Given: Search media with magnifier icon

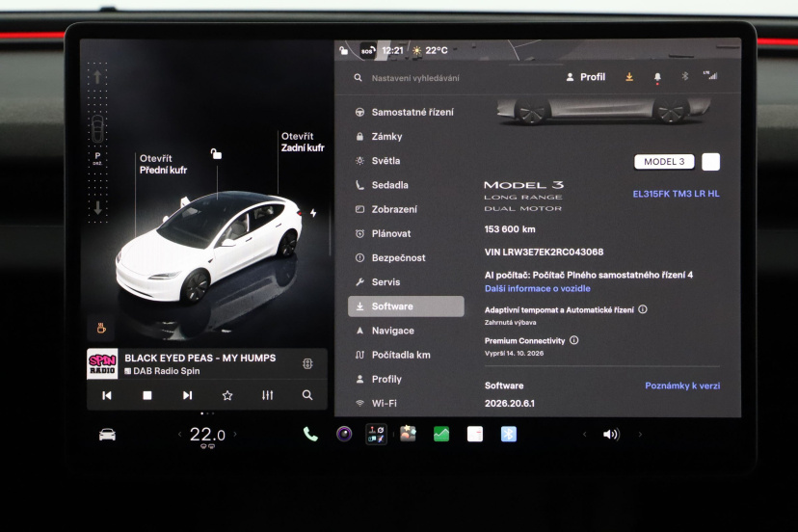Looking at the screenshot, I should [307, 395].
